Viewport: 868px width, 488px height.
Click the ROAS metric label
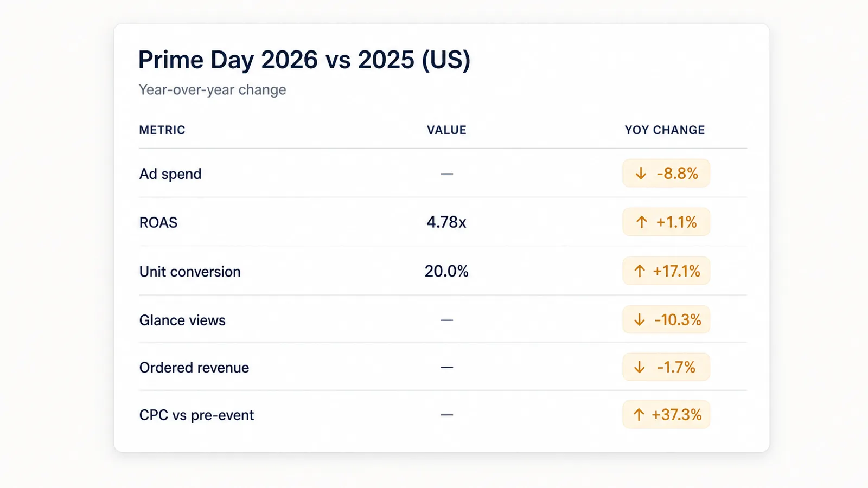pos(158,223)
